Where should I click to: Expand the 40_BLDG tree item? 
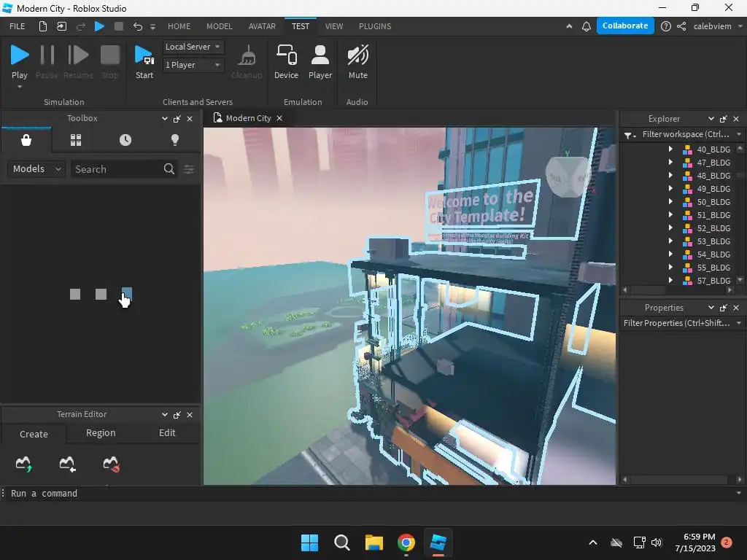tap(670, 149)
